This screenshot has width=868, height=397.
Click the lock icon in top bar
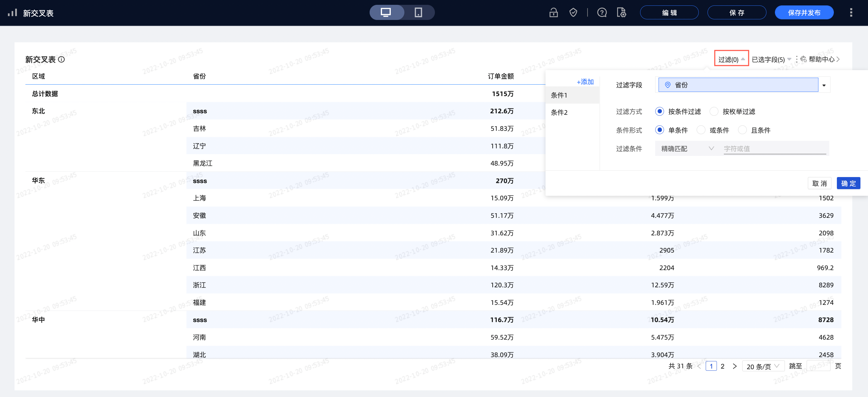[553, 13]
